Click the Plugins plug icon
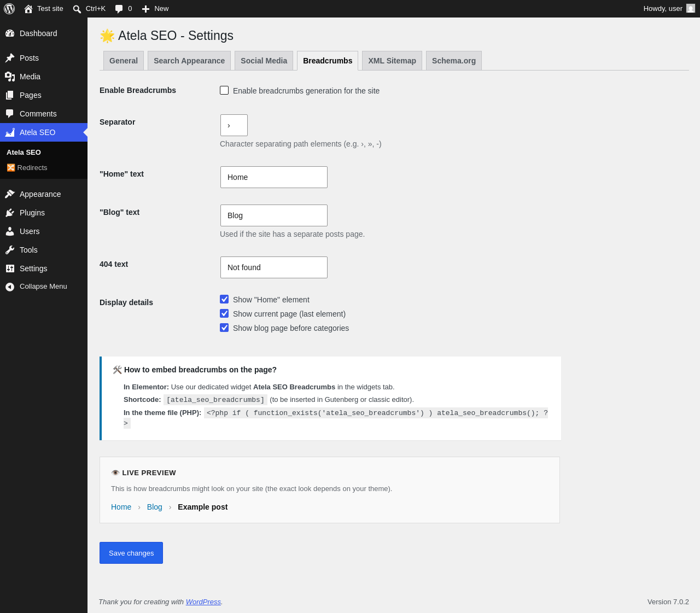This screenshot has height=613, width=700. (10, 213)
